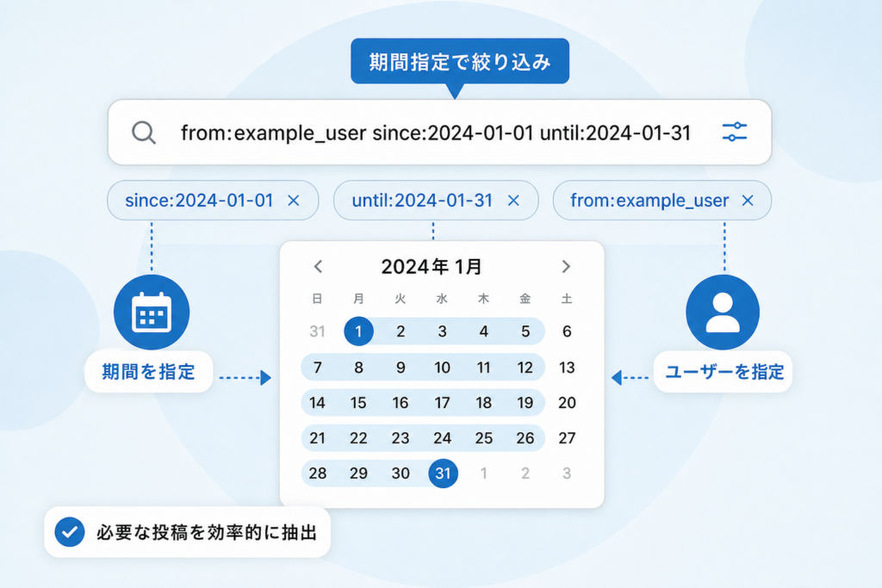
Task: Select date 16 in calendar
Action: click(x=401, y=403)
